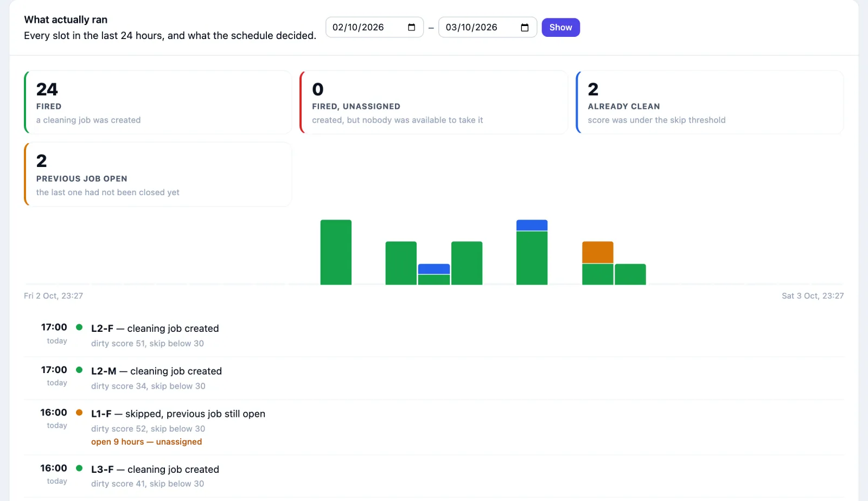The height and width of the screenshot is (501, 868).
Task: Click the 'Sat 3 Oct, 23:27' chart end label
Action: (x=813, y=296)
